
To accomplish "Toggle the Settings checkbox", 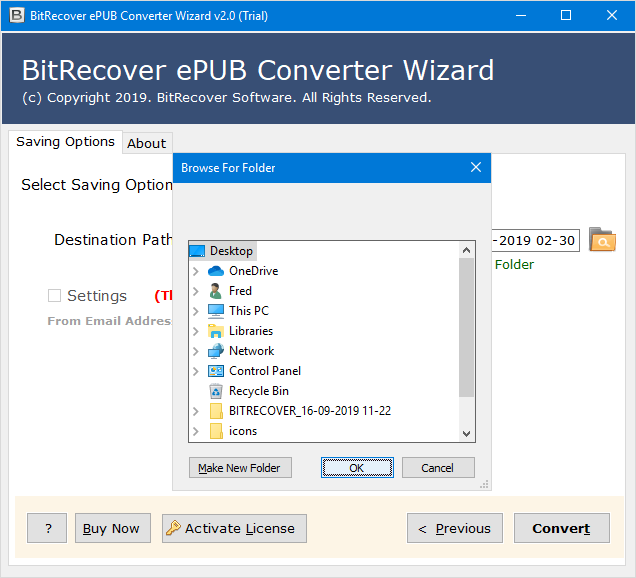I will (x=54, y=295).
